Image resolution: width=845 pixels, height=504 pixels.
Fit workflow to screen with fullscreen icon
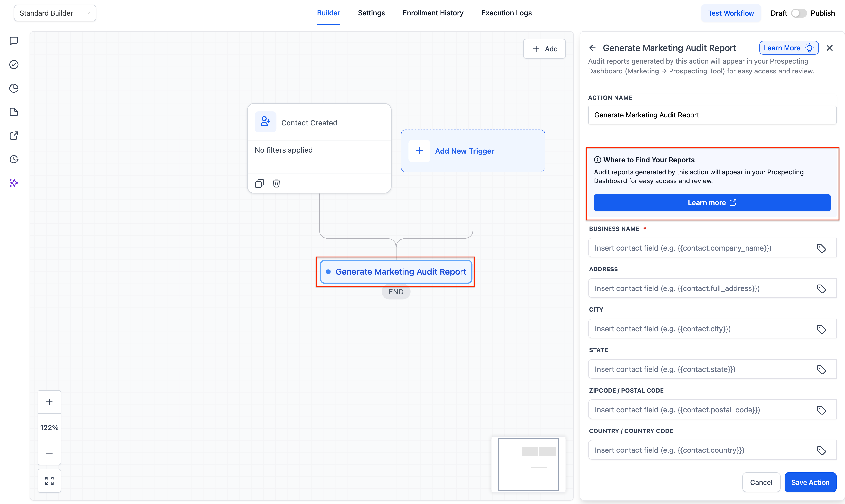[x=49, y=481]
